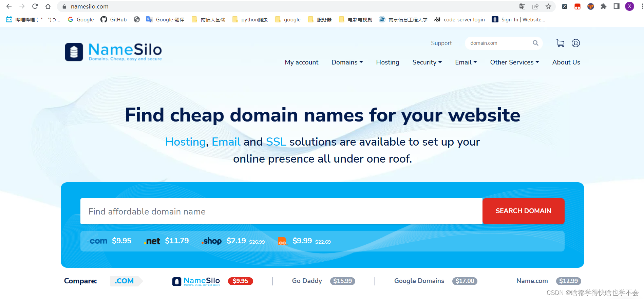The width and height of the screenshot is (644, 299).
Task: Click the Support link in header
Action: pyautogui.click(x=441, y=43)
